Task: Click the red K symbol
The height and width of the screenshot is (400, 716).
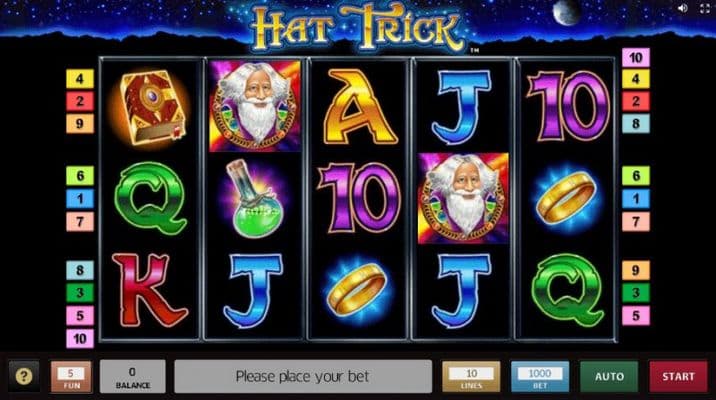Action: click(x=149, y=290)
